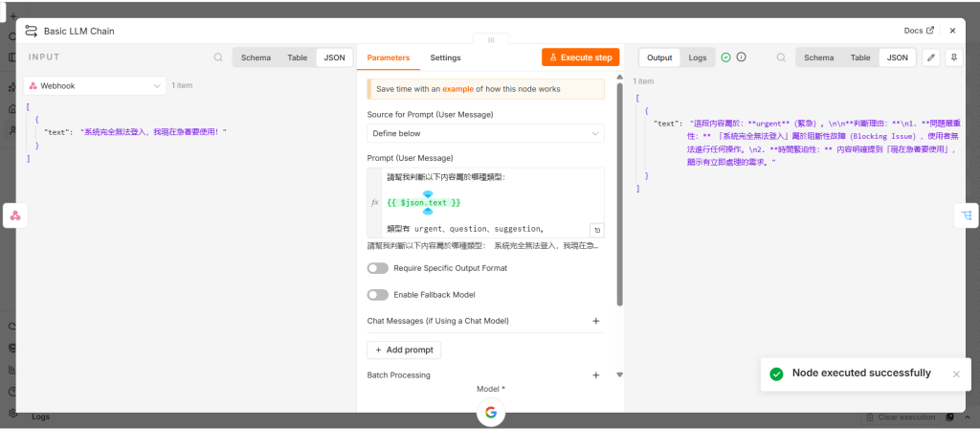
Task: Select the Output tab
Action: pyautogui.click(x=658, y=57)
